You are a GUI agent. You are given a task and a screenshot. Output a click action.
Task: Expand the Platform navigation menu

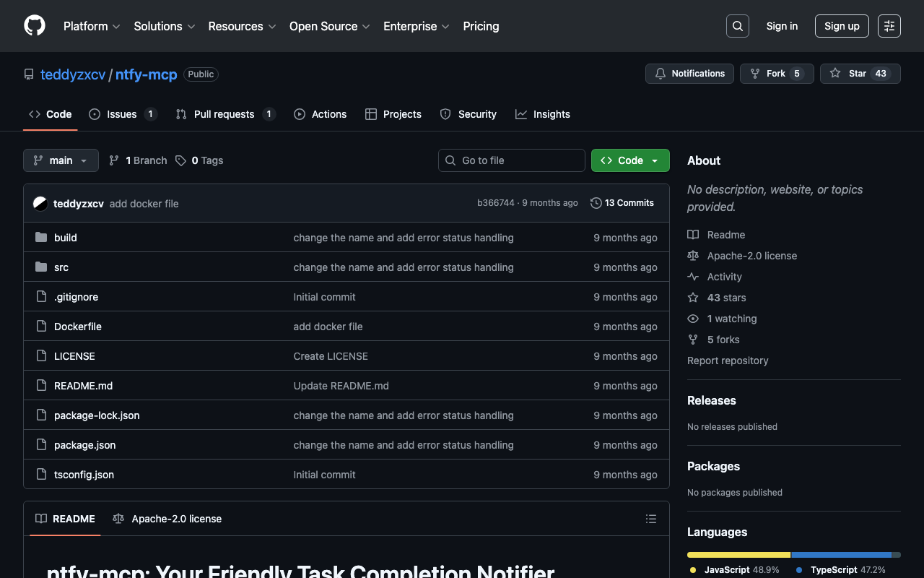pos(92,26)
